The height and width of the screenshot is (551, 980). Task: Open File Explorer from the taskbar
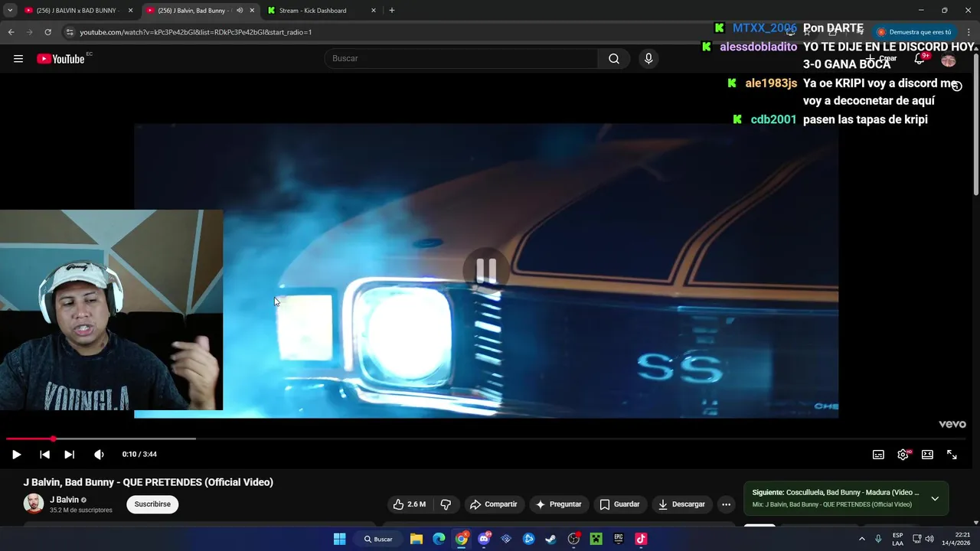pos(416,539)
